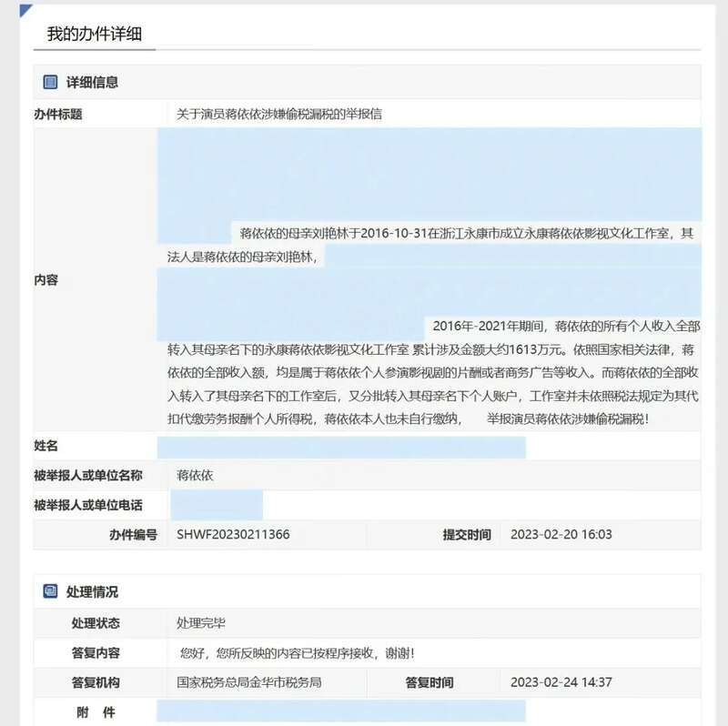The height and width of the screenshot is (726, 728).
Task: Click 国家税务总局金华市税务局 reply agency
Action: click(x=248, y=682)
